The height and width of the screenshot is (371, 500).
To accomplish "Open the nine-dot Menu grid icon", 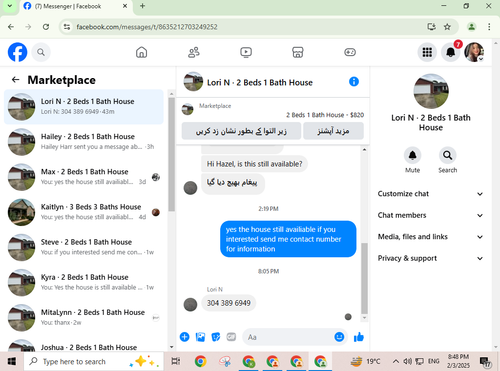I will tap(427, 52).
